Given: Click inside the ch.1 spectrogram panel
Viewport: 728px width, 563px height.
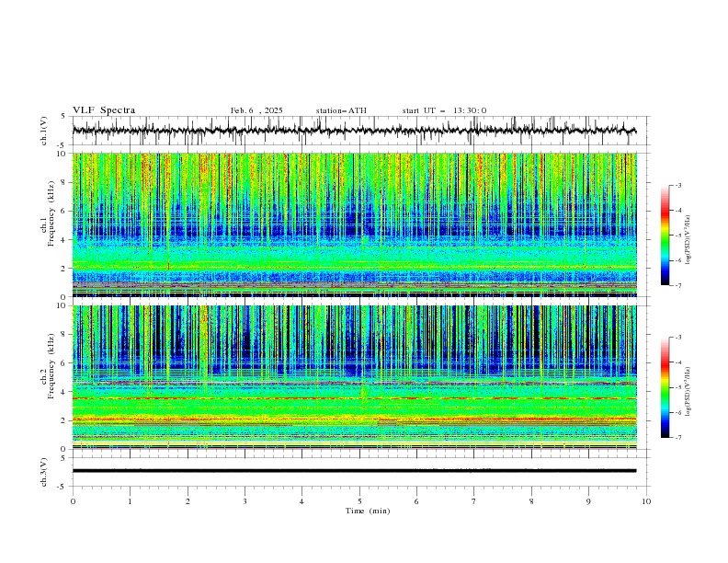Looking at the screenshot, I should point(354,224).
